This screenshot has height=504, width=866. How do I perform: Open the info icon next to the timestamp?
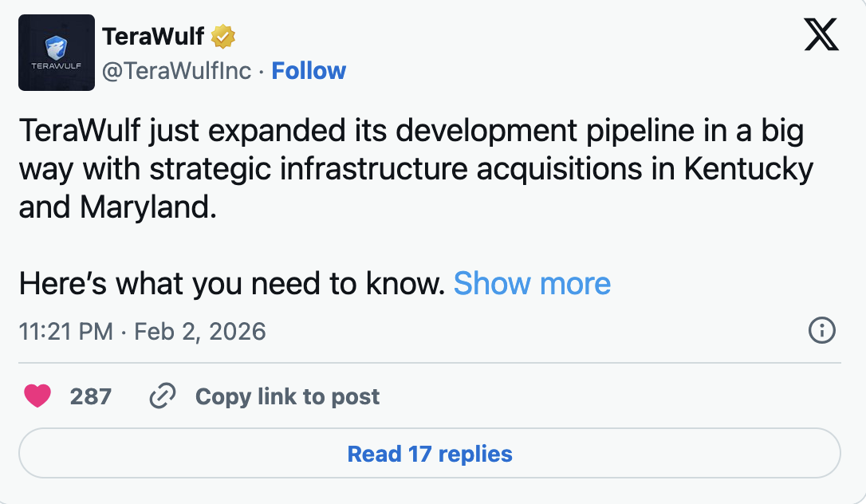point(822,330)
